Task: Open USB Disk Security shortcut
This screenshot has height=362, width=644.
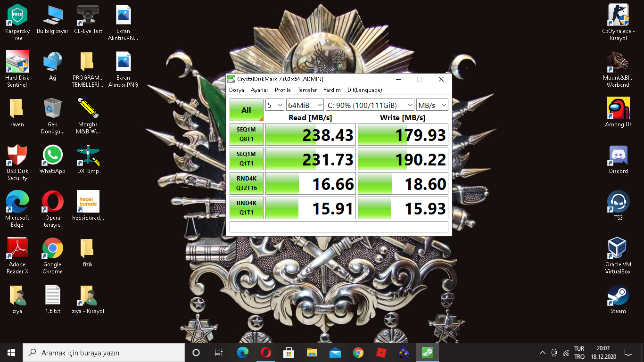Action: pyautogui.click(x=17, y=163)
